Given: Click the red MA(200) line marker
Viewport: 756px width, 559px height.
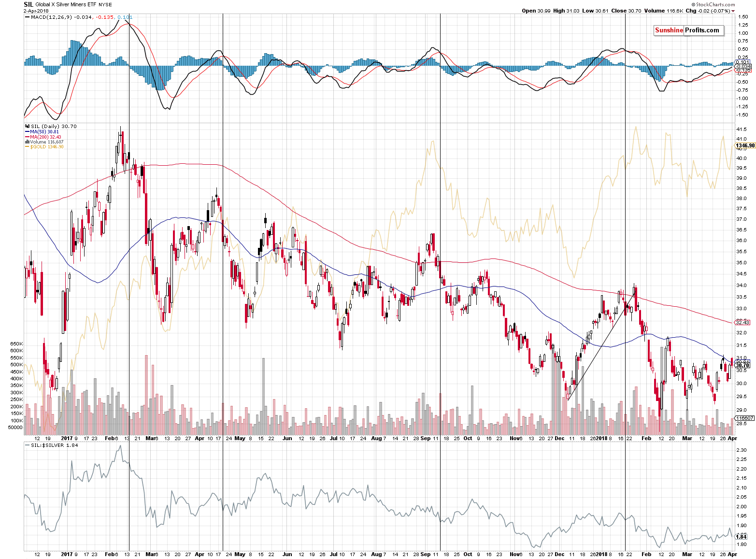Looking at the screenshot, I should 27,137.
